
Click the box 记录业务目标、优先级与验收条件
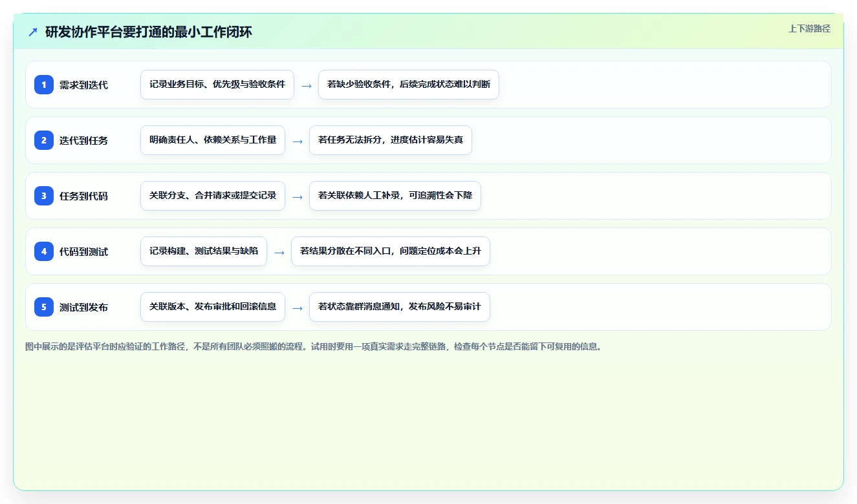click(217, 85)
